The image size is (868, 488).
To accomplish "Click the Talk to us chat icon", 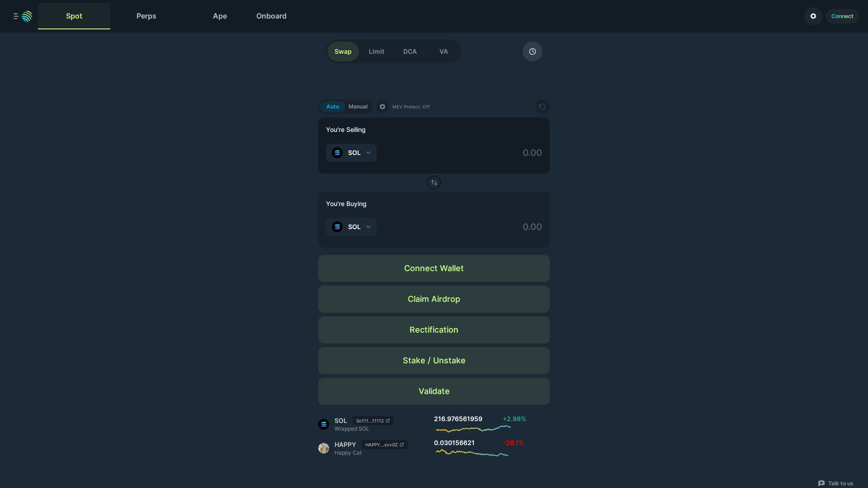I will [821, 483].
